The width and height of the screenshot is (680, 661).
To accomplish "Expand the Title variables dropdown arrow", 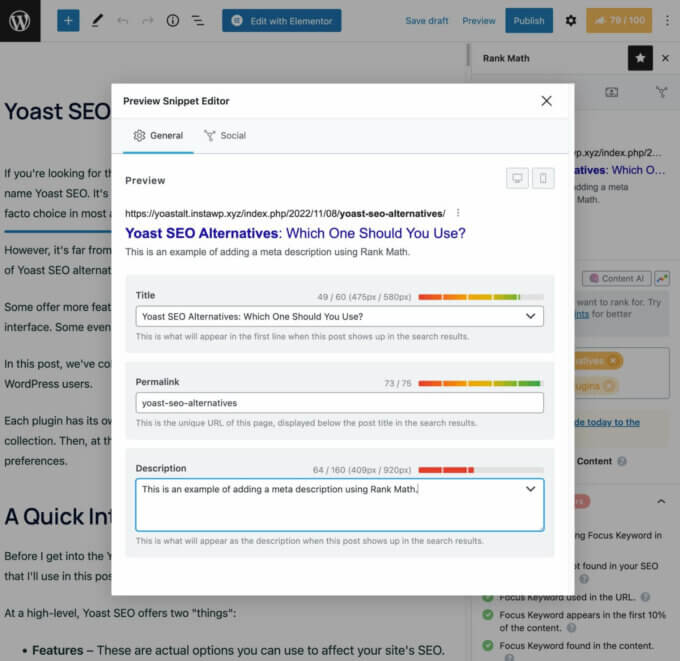I will click(530, 316).
